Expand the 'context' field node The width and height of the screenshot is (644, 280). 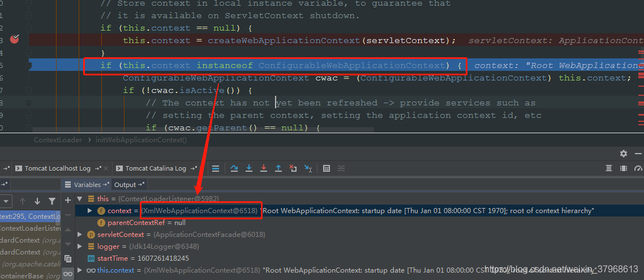(x=90, y=210)
